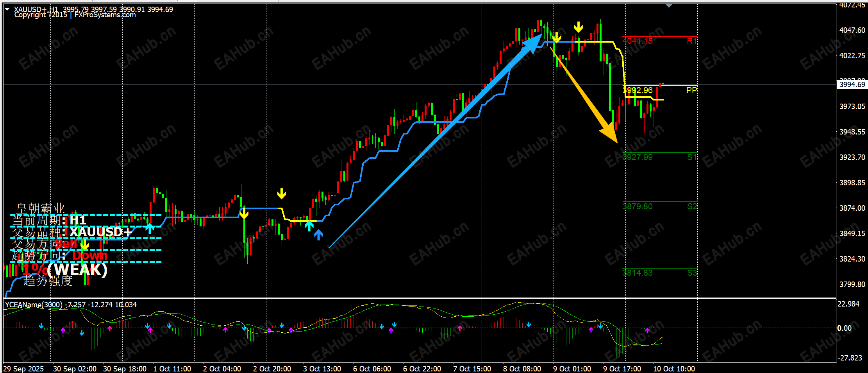
Task: Click the 3927.99 support price value
Action: (x=638, y=157)
